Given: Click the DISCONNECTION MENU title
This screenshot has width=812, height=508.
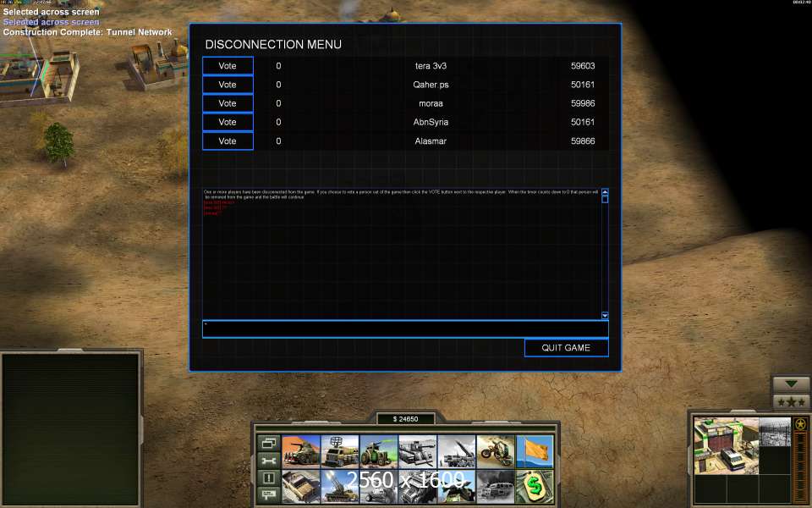Looking at the screenshot, I should [x=273, y=45].
